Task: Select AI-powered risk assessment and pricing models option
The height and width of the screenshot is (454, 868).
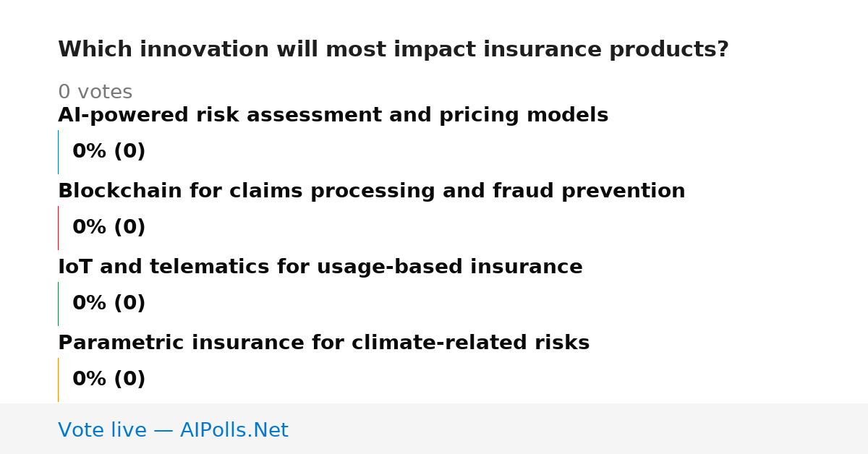Action: (333, 116)
